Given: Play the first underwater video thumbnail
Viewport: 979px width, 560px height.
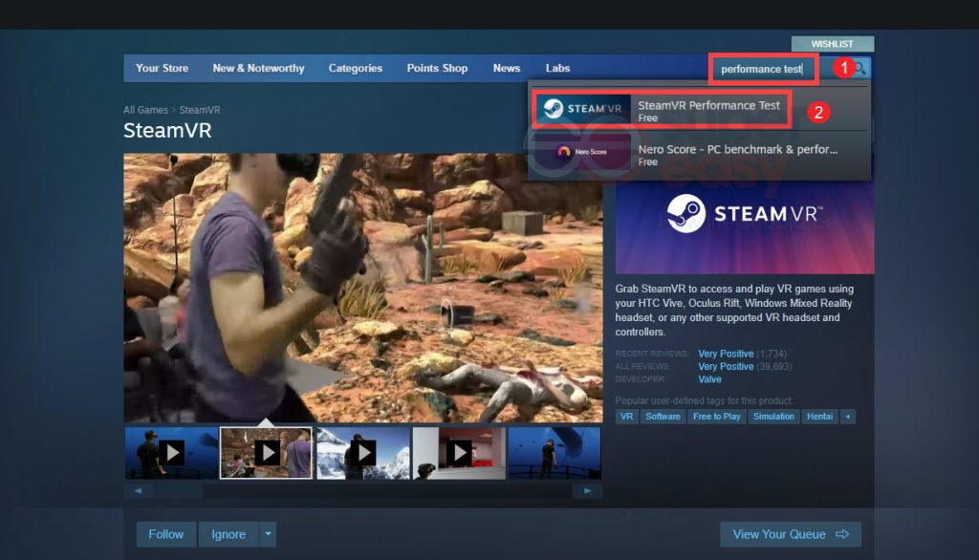Looking at the screenshot, I should tap(171, 452).
